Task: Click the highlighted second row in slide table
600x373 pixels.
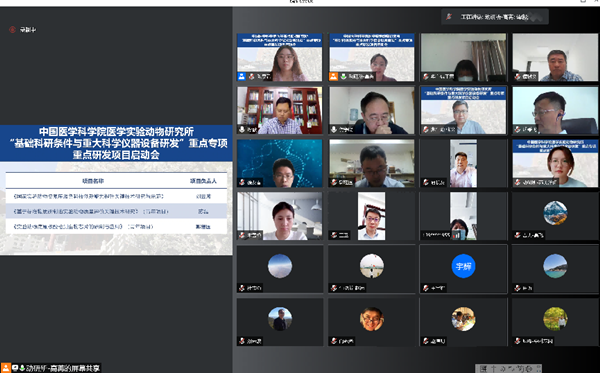Action: point(116,211)
